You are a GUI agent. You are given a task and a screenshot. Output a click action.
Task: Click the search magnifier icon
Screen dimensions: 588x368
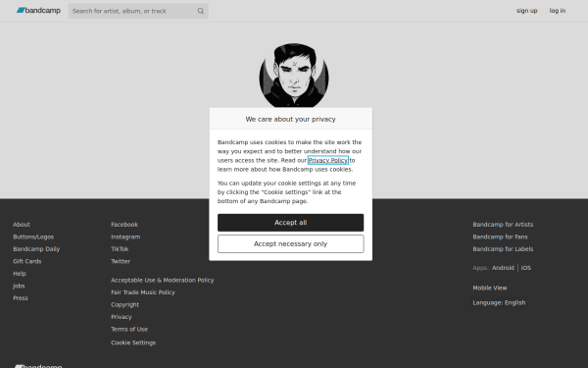coord(201,11)
